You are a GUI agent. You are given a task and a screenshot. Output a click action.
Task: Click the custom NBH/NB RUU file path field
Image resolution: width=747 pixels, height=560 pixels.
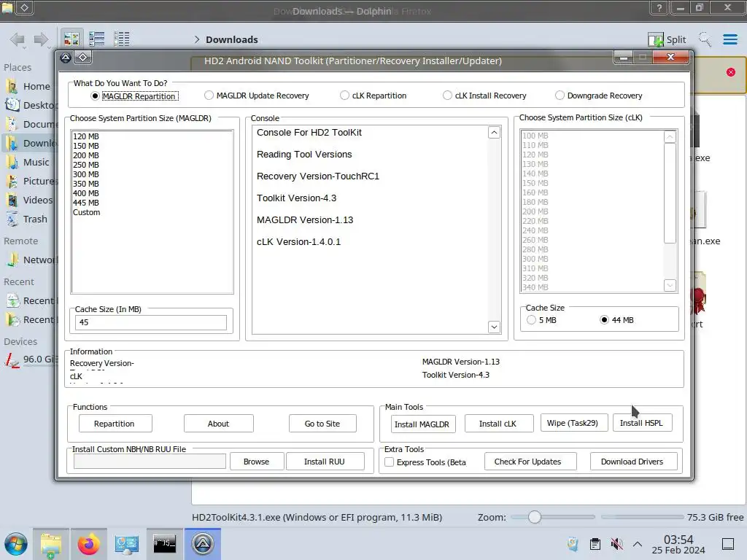point(150,462)
